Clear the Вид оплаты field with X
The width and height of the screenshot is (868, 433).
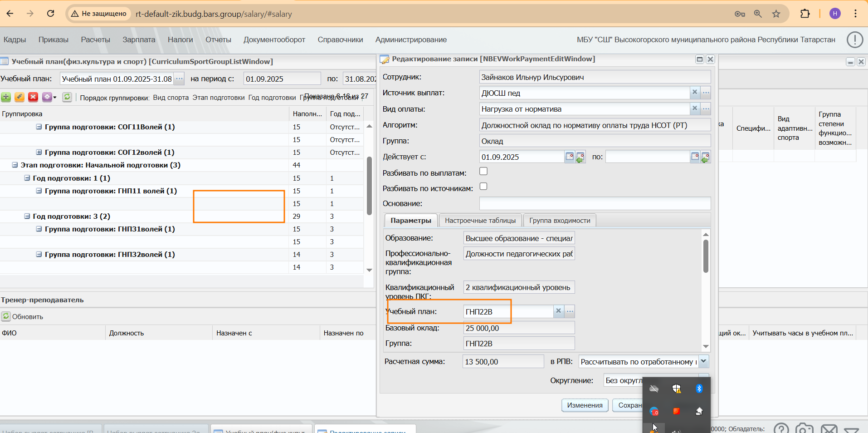pos(695,108)
